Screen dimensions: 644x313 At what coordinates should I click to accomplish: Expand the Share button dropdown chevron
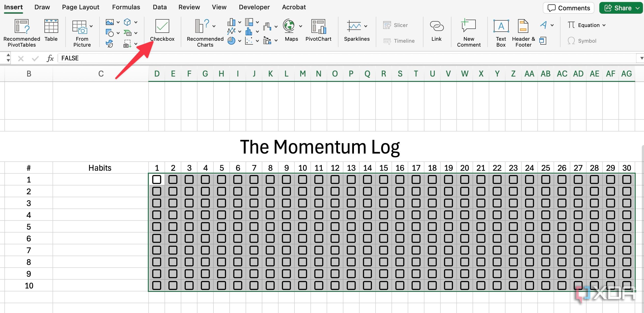coord(638,8)
